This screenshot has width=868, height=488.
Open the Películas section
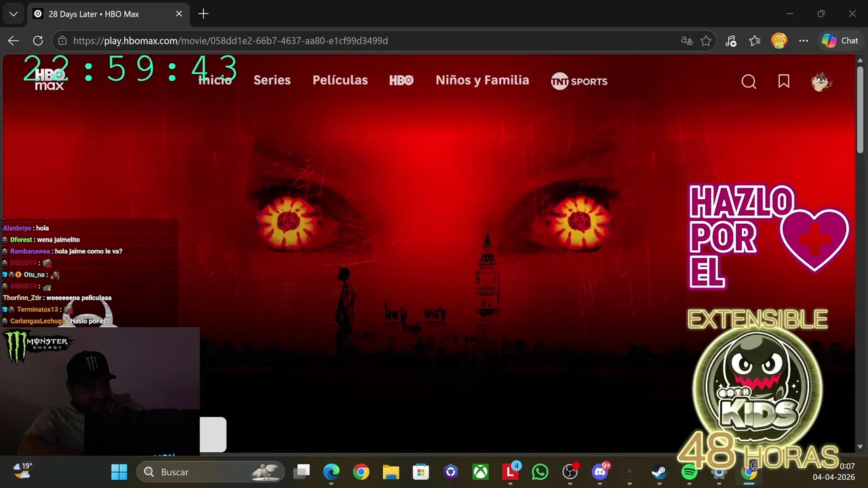coord(340,80)
